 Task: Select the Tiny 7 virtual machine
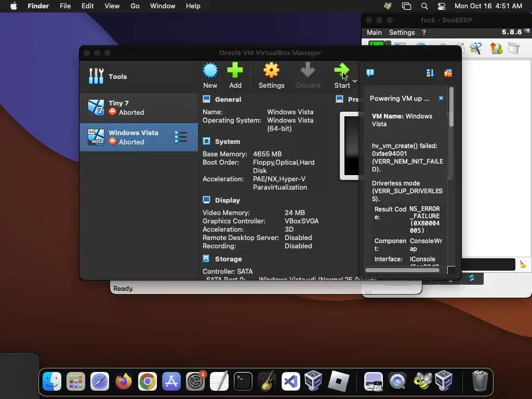click(139, 108)
